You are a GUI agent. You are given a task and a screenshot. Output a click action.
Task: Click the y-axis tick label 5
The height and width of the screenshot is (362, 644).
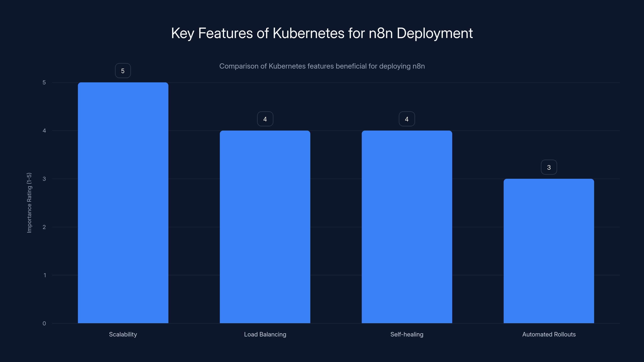[x=44, y=82]
